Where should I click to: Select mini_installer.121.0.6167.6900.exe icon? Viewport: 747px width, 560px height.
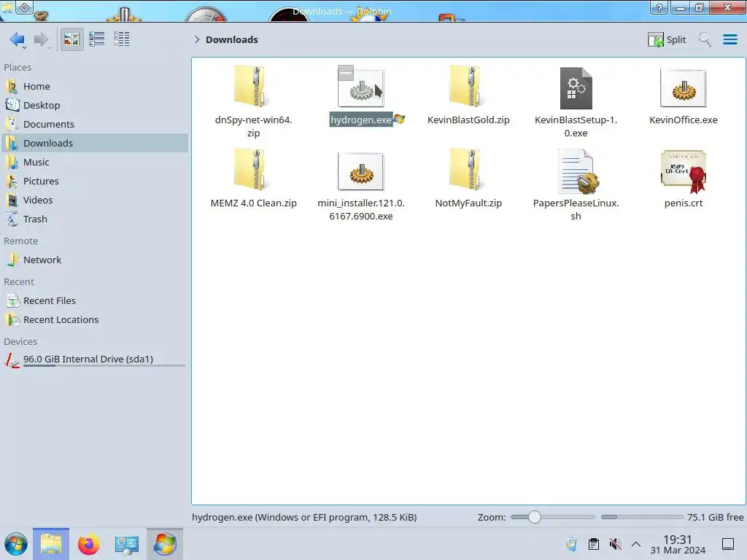tap(360, 171)
